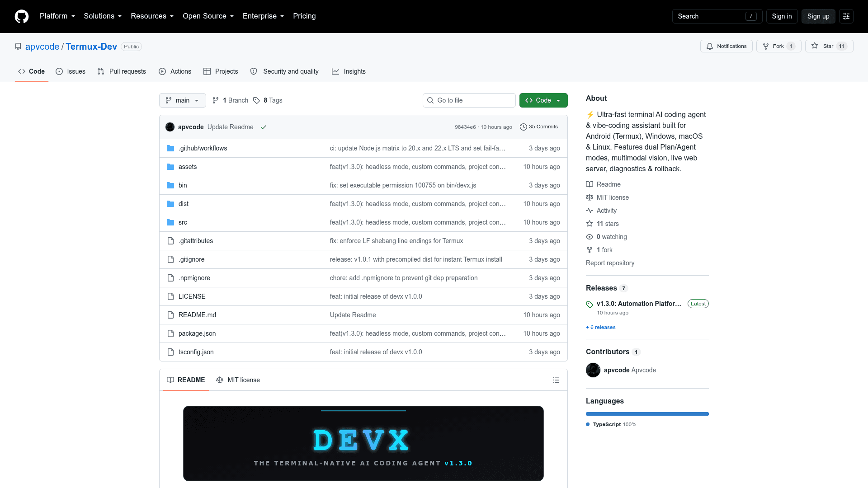Viewport: 868px width, 488px height.
Task: Click the dist folder icon
Action: [170, 204]
